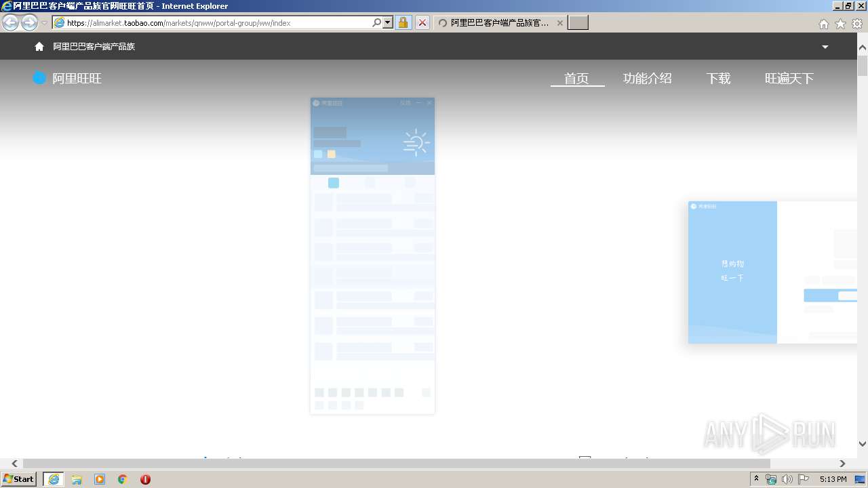Screen dimensions: 868x488
Task: Click the 5:13 PM system clock
Action: [x=833, y=479]
